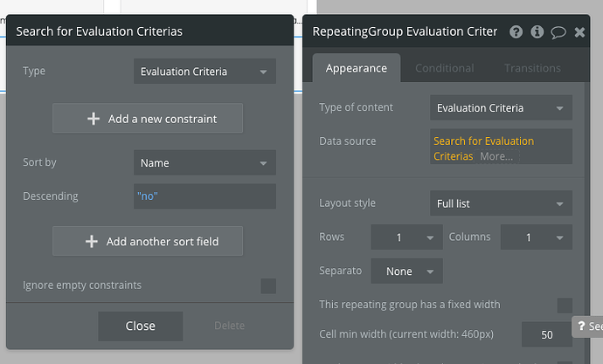The width and height of the screenshot is (603, 364).
Task: Open the search Type dropdown
Action: [x=204, y=72]
